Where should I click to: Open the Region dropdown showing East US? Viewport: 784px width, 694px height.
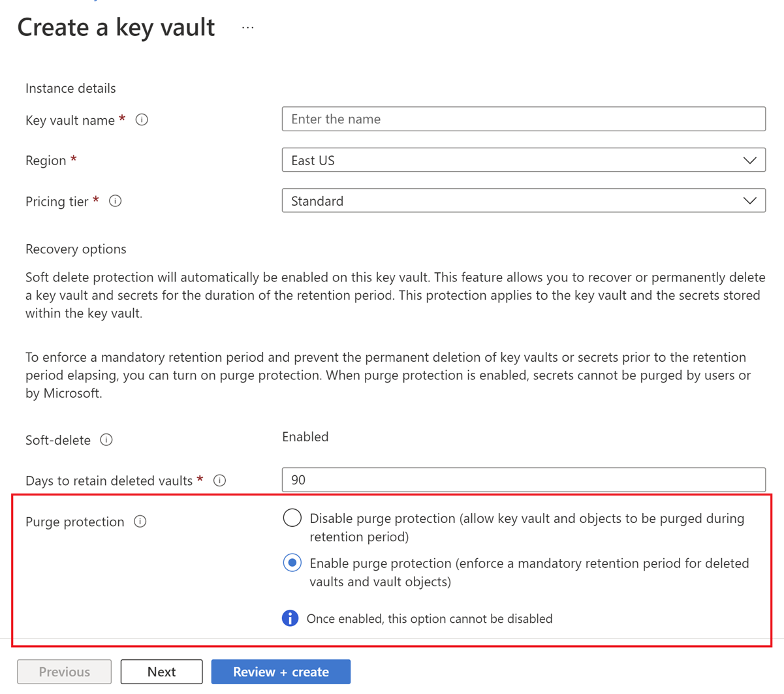pyautogui.click(x=522, y=160)
